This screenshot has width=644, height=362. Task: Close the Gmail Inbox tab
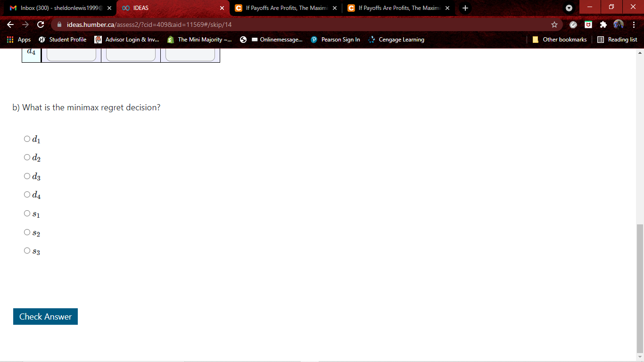(x=109, y=8)
